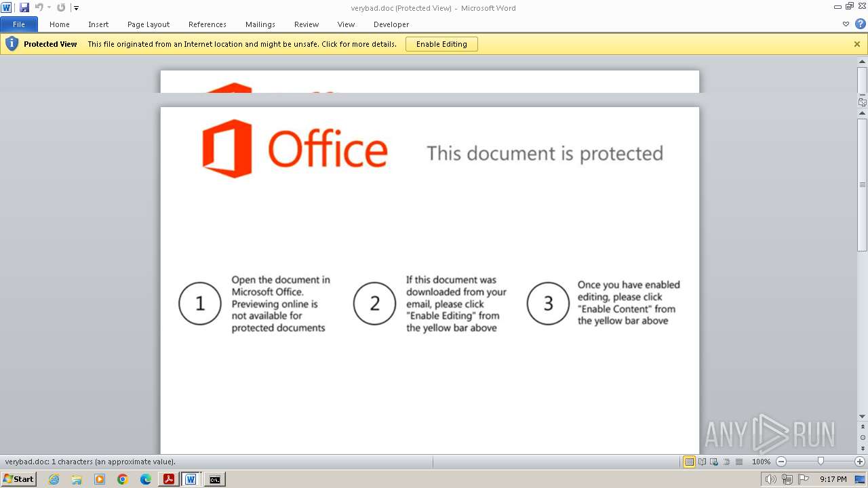Viewport: 868px width, 488px height.
Task: Click the volume speaker tray icon
Action: (x=771, y=479)
